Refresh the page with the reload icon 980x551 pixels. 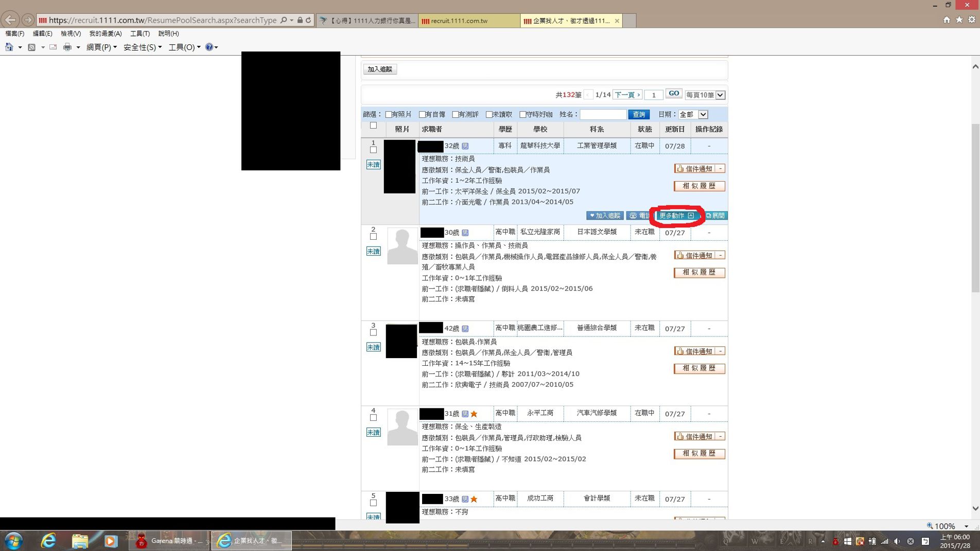[308, 20]
